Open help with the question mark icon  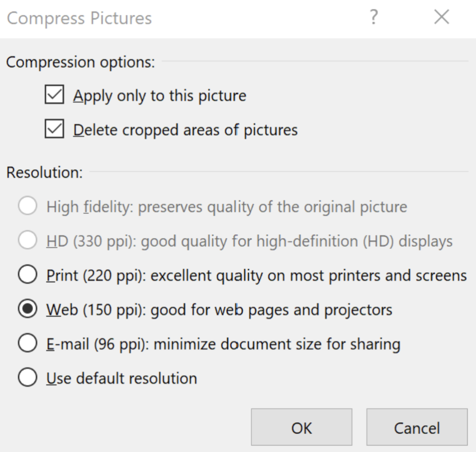tap(374, 17)
